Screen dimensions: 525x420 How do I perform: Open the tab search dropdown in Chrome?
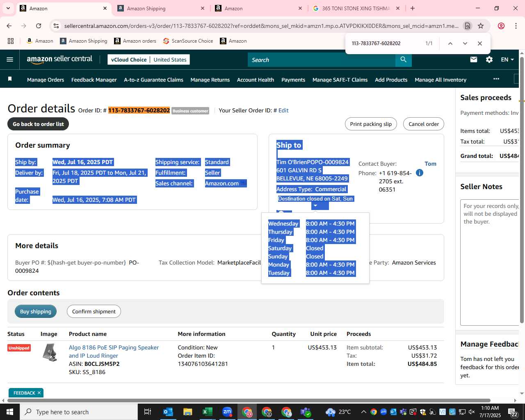tap(8, 8)
